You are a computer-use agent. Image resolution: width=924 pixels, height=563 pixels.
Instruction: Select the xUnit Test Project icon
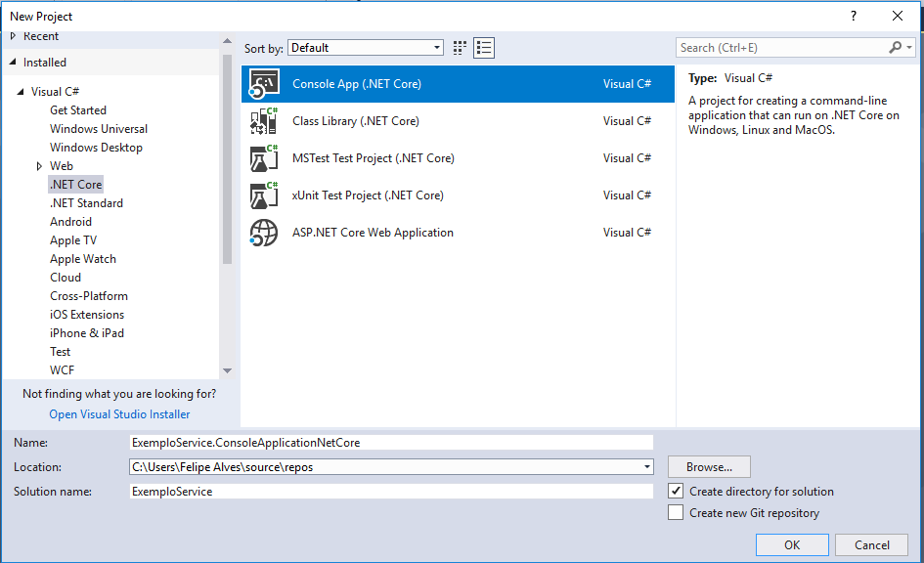(263, 195)
